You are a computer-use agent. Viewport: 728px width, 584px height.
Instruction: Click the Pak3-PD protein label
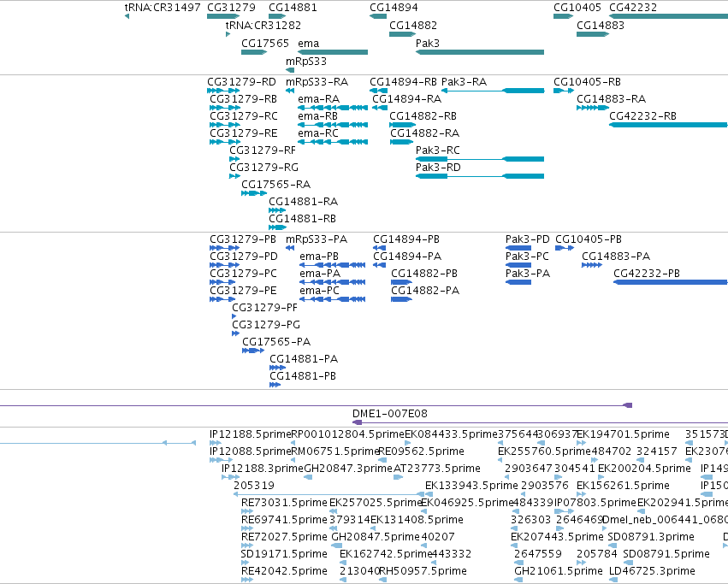coord(528,239)
